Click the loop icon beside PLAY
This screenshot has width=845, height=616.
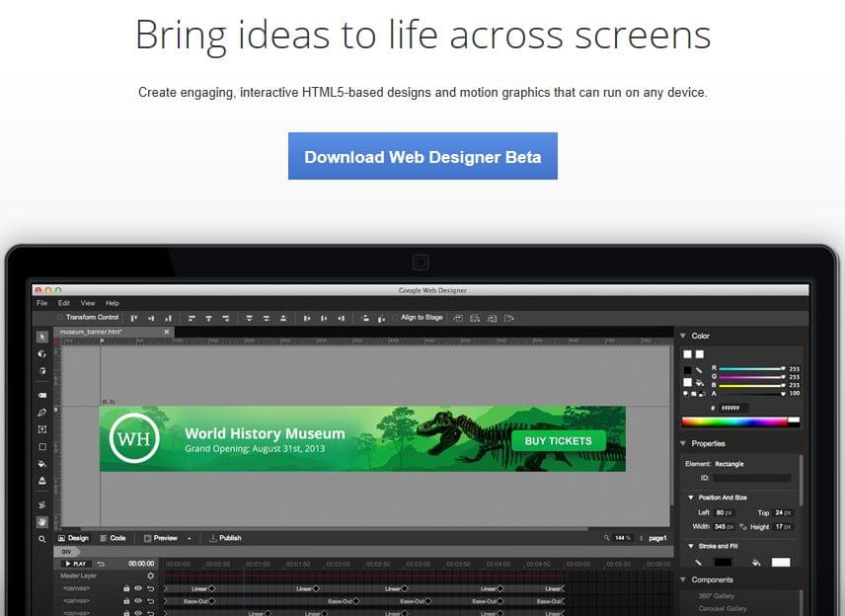(101, 564)
